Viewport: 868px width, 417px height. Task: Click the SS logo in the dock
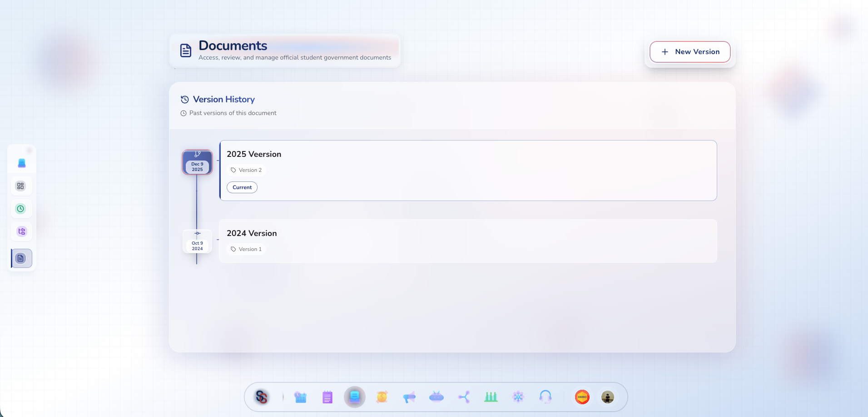(x=262, y=397)
